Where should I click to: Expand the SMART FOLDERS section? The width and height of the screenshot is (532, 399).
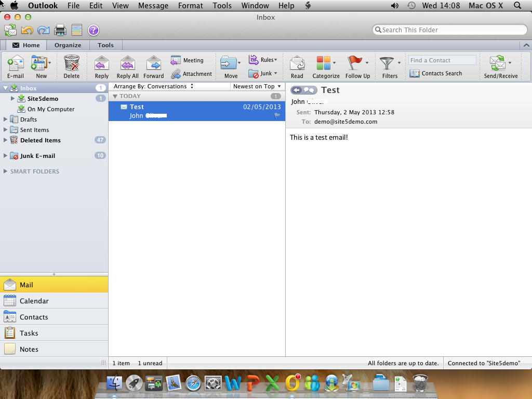point(5,171)
